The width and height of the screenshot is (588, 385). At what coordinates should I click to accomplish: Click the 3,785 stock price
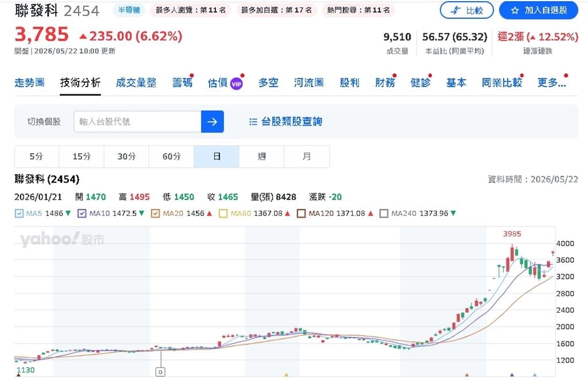(x=41, y=34)
